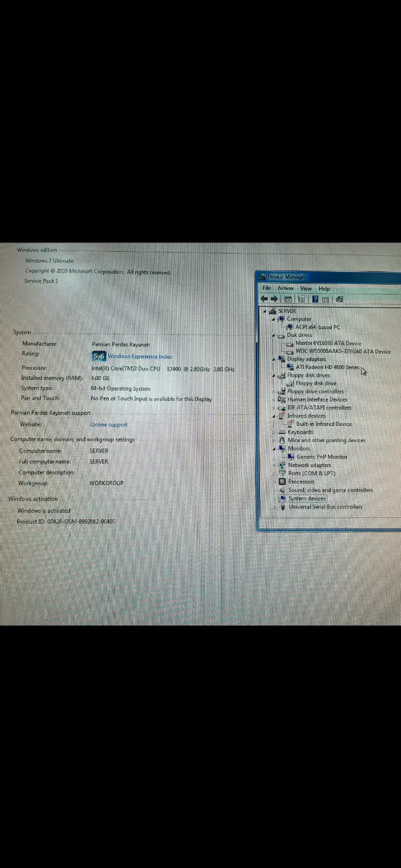Image resolution: width=401 pixels, height=868 pixels.
Task: Click the 5.6 rating score badge
Action: pyautogui.click(x=98, y=356)
